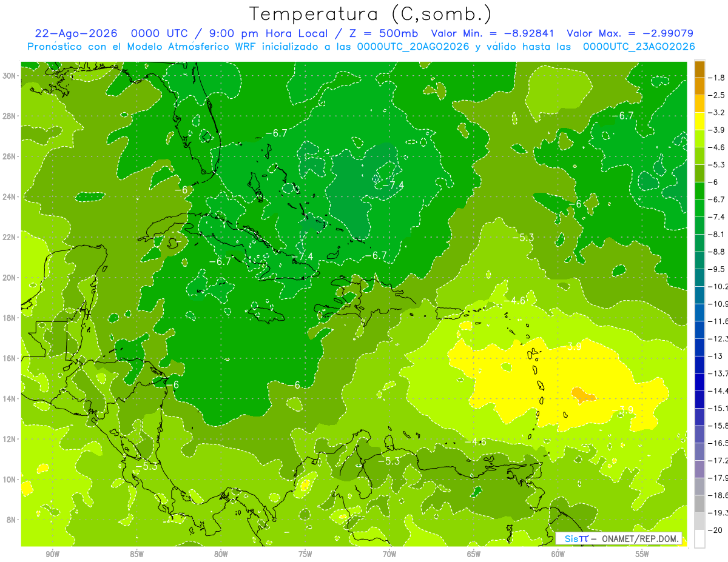Click the 70W longitude tick label
Image resolution: width=728 pixels, height=562 pixels.
[389, 555]
